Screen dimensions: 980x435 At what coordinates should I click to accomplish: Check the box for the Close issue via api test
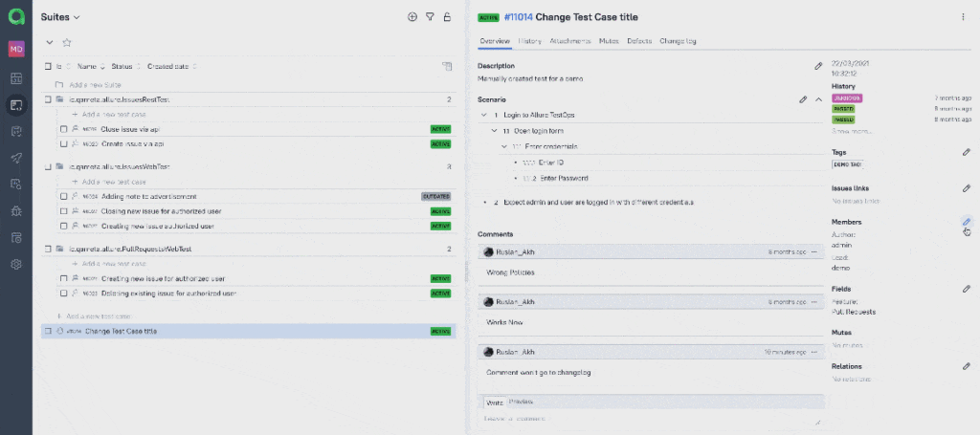click(63, 129)
